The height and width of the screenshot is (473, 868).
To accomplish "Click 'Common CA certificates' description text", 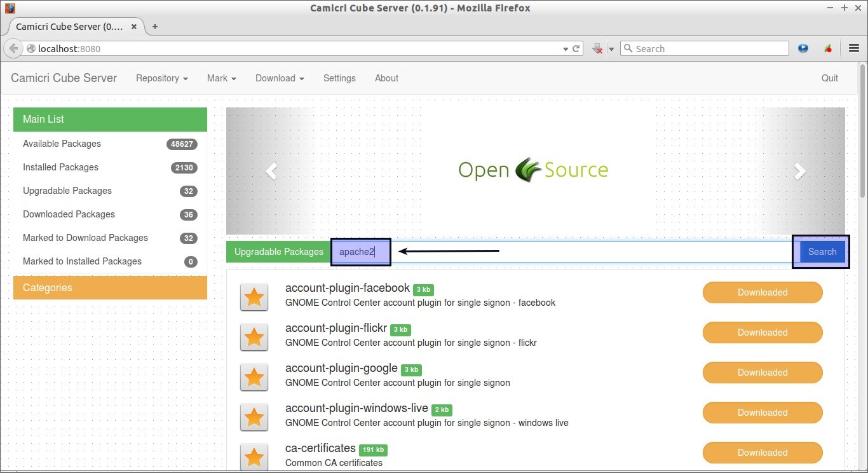I will [334, 463].
